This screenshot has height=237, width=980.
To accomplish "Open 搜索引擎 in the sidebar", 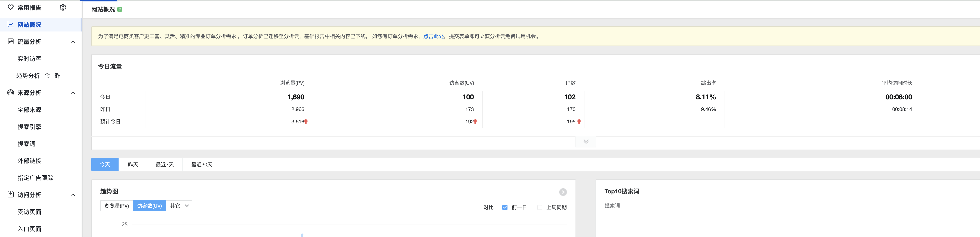I will (x=29, y=127).
